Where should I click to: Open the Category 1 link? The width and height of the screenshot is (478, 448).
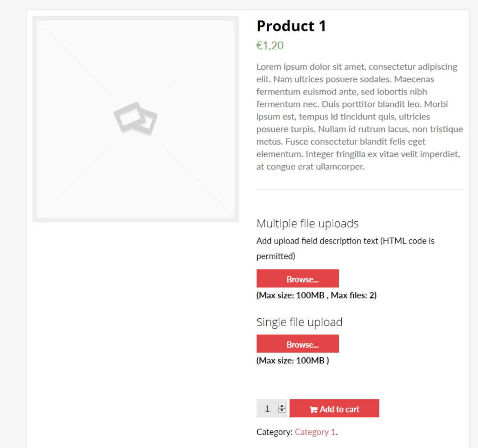[x=315, y=432]
